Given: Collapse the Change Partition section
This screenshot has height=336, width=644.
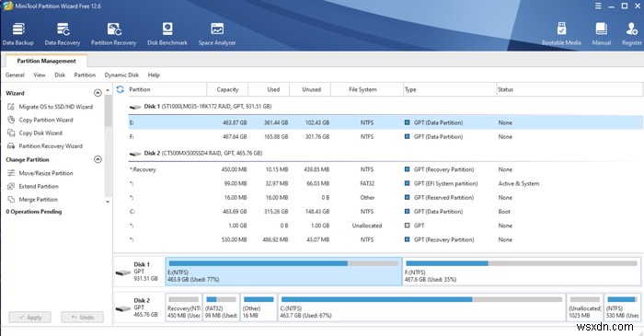Looking at the screenshot, I should tap(98, 159).
